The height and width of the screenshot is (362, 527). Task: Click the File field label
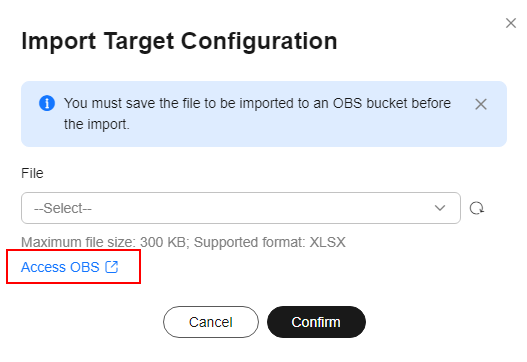(x=32, y=173)
